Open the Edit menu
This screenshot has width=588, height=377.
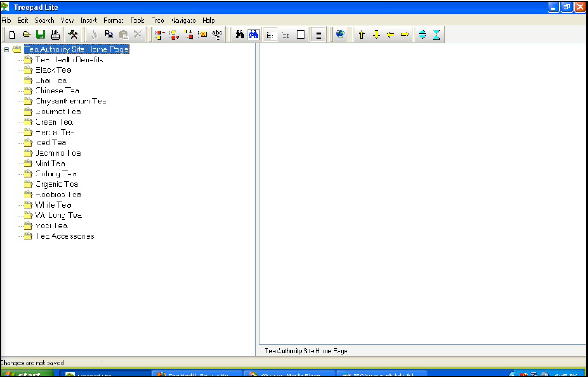tap(23, 21)
